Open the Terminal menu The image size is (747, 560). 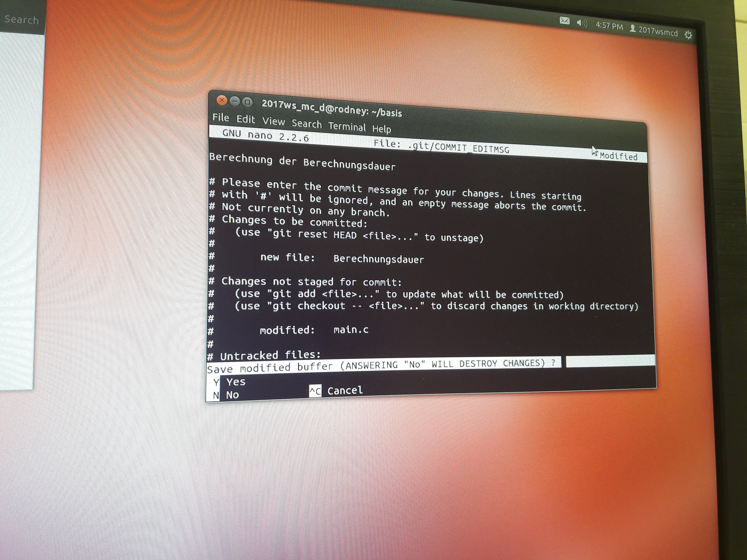[x=347, y=126]
